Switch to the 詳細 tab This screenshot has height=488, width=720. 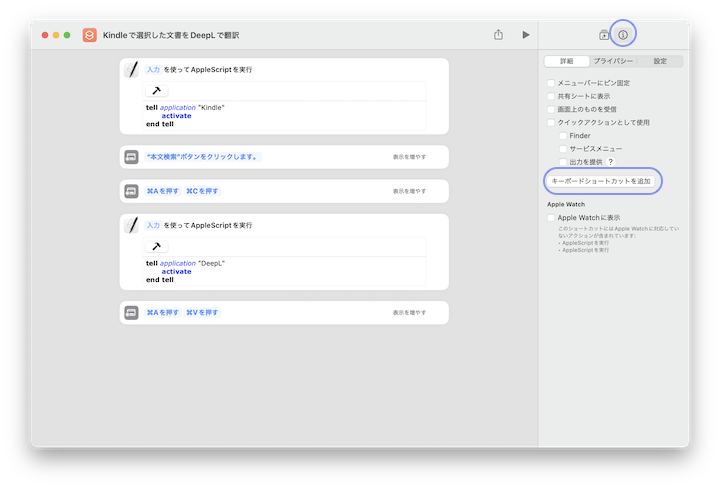(566, 61)
